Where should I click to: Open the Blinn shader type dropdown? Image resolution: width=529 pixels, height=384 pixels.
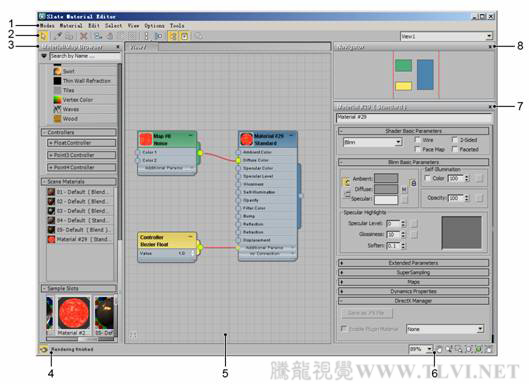click(x=398, y=142)
